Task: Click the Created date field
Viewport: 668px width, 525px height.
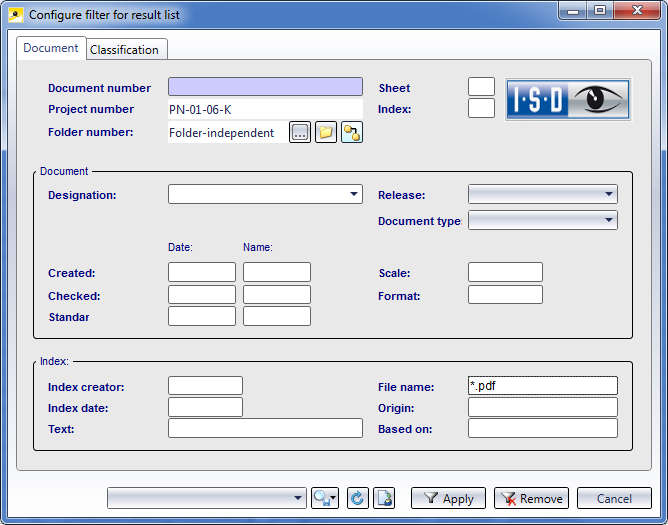Action: (202, 272)
